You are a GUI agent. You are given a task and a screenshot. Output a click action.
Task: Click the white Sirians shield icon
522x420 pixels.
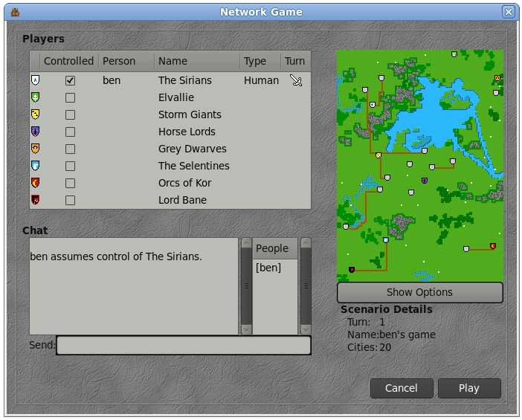(35, 80)
